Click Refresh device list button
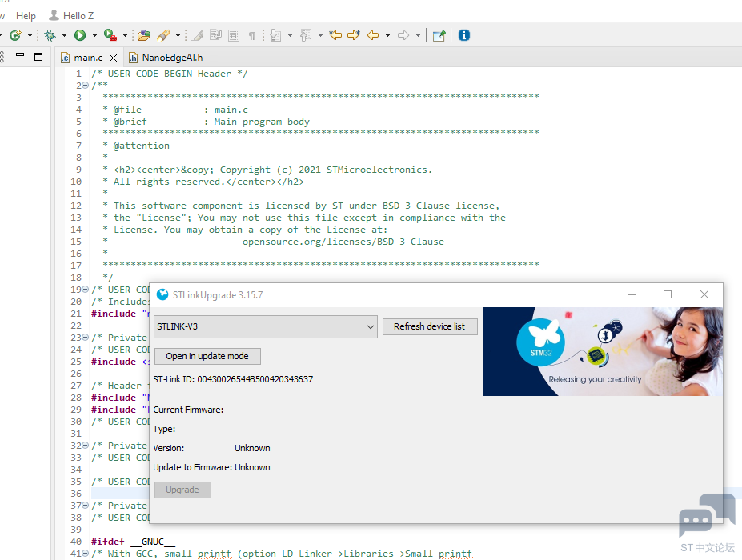This screenshot has height=560, width=742. point(430,327)
